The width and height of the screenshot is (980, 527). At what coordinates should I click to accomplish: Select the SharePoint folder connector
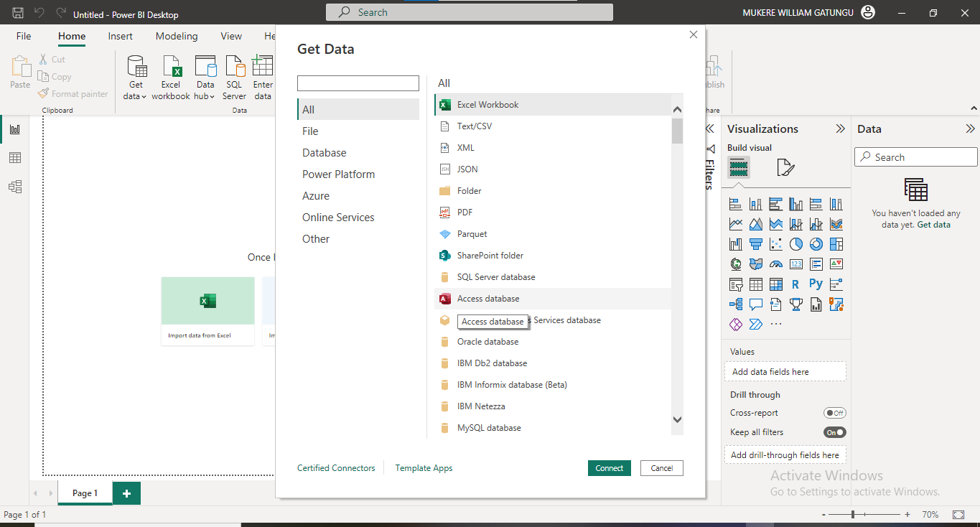[553, 256]
